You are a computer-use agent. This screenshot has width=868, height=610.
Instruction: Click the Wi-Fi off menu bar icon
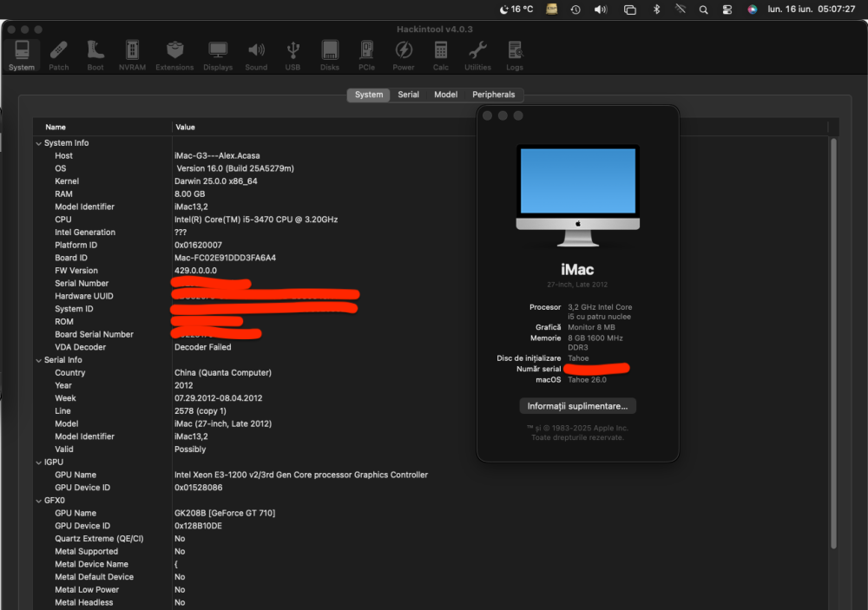click(681, 10)
